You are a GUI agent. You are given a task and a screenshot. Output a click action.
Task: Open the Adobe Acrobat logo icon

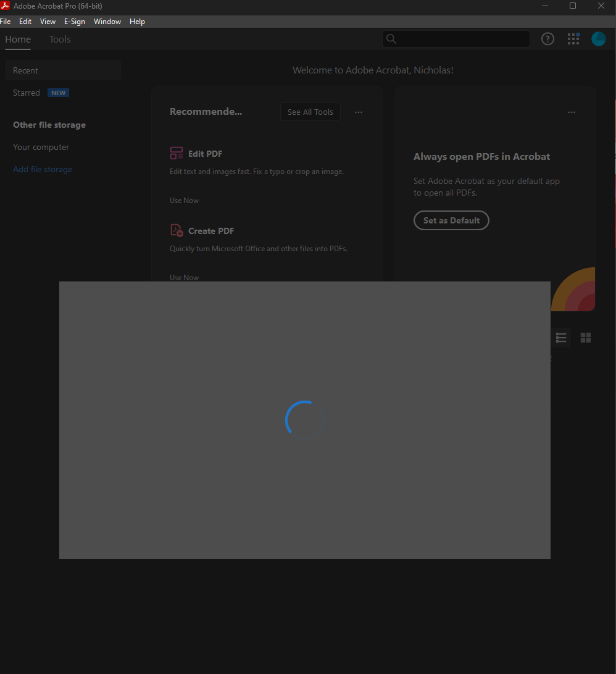tap(5, 6)
